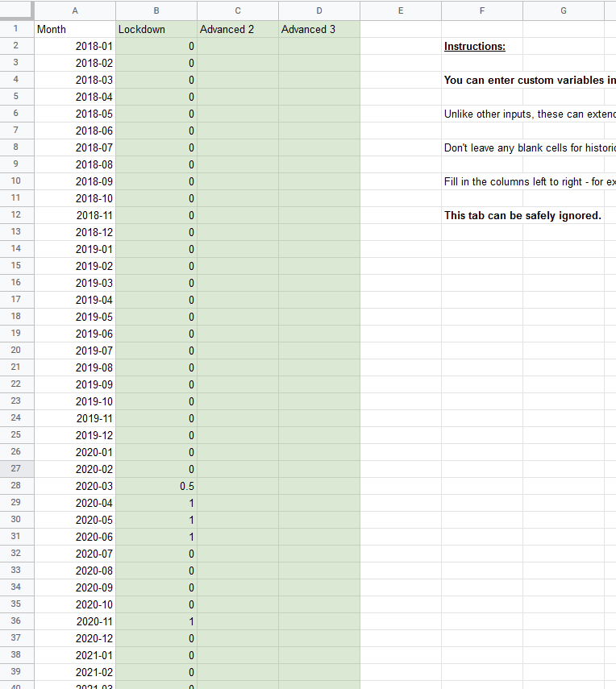Select the row 1 header
Screen dimensions: 616x689
click(x=16, y=29)
